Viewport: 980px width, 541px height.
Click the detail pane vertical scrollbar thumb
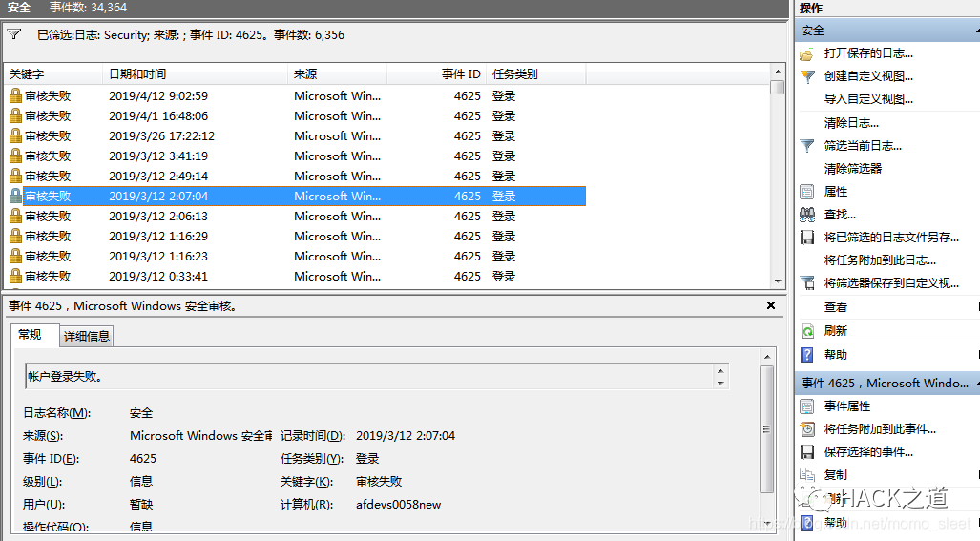pos(767,429)
